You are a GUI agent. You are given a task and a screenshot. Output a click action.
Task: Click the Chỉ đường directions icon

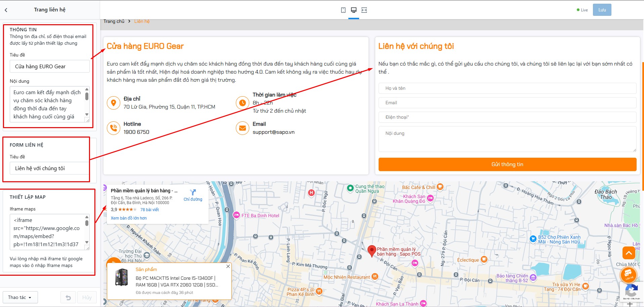tap(193, 192)
